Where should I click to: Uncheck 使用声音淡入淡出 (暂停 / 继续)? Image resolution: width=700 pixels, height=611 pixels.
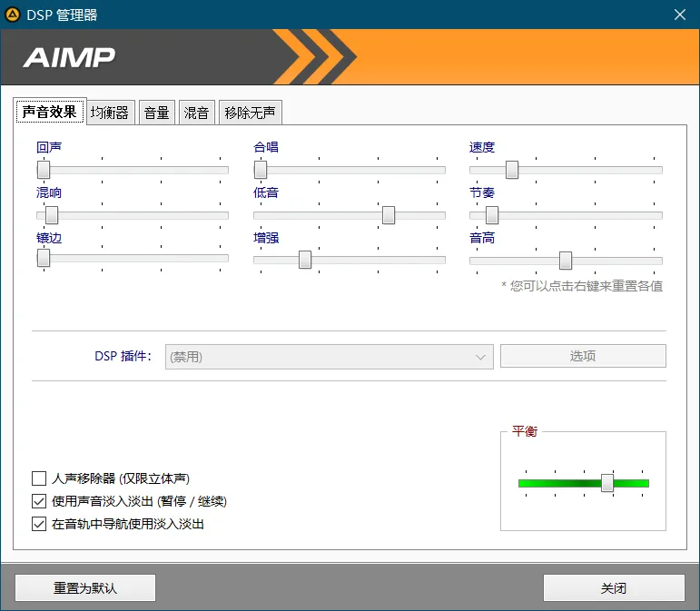tap(39, 501)
